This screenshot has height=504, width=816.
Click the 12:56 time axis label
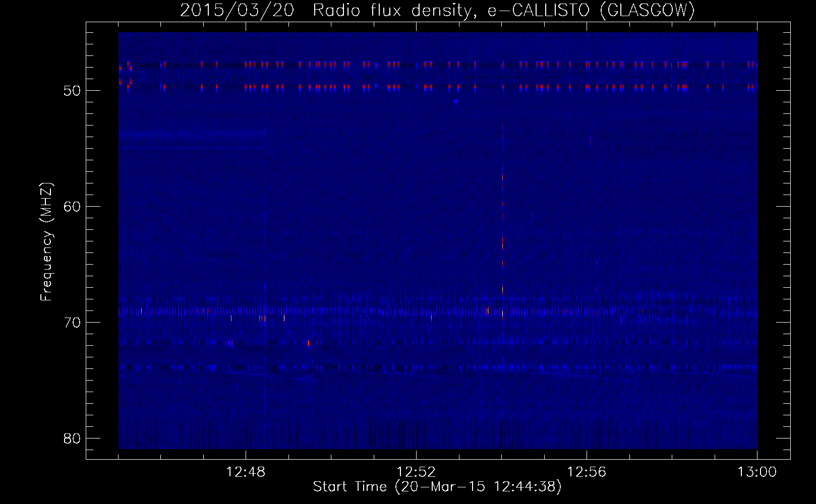587,472
